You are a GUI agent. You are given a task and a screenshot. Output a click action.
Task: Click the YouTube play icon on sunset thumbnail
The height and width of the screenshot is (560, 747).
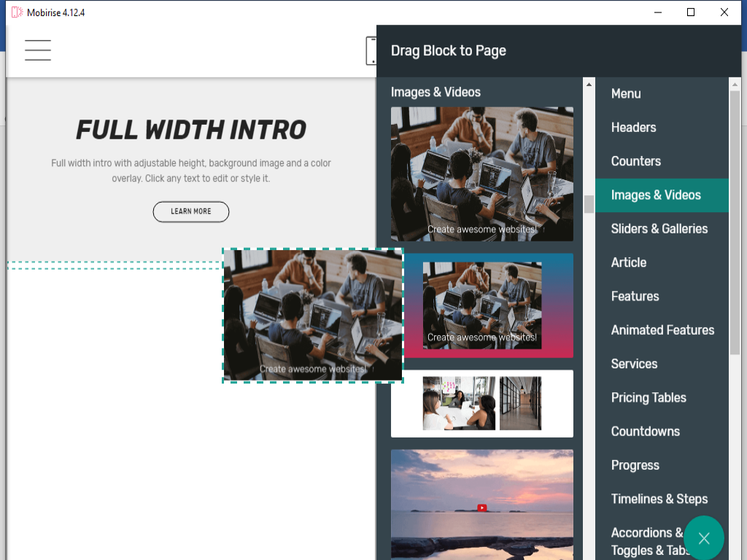click(x=481, y=507)
